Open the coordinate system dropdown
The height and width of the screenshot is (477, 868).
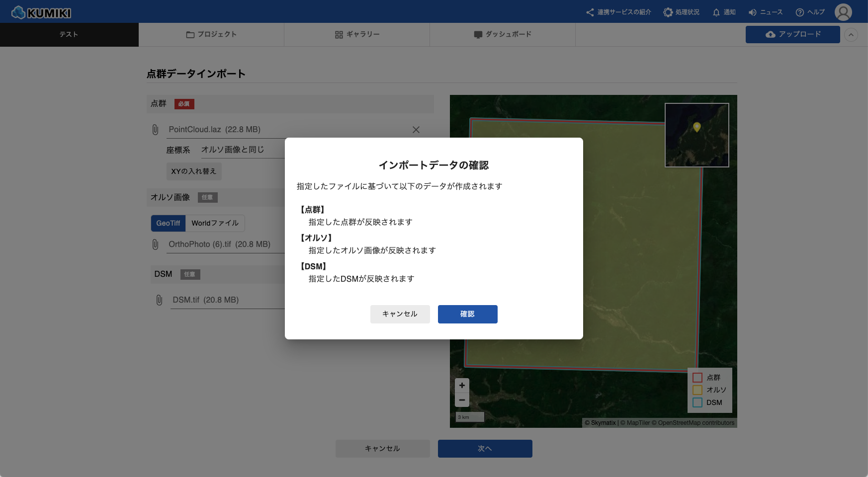242,150
